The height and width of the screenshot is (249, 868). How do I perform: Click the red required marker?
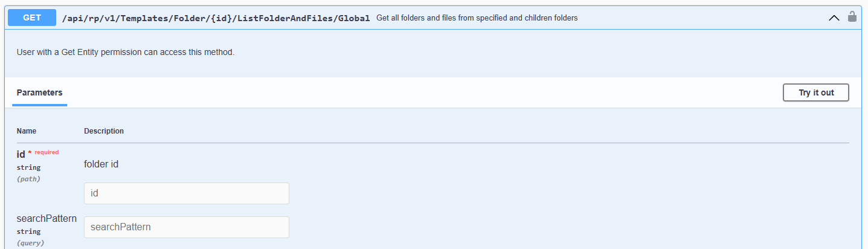44,152
